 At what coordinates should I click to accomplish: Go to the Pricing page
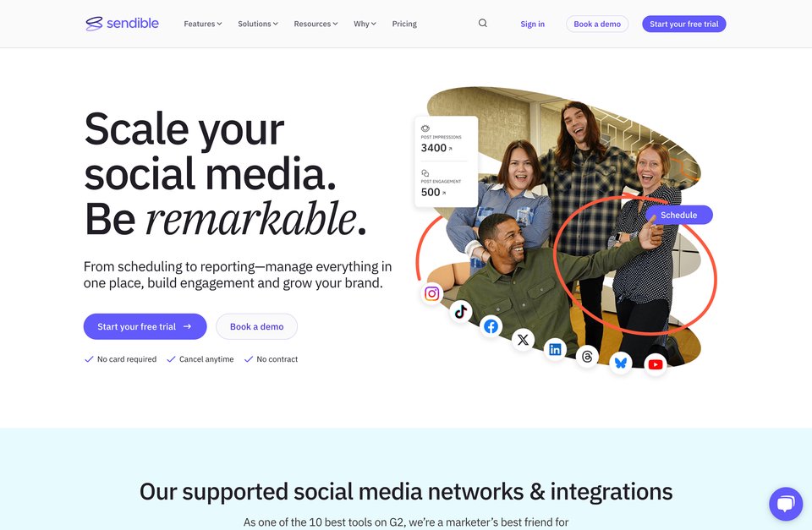(404, 24)
